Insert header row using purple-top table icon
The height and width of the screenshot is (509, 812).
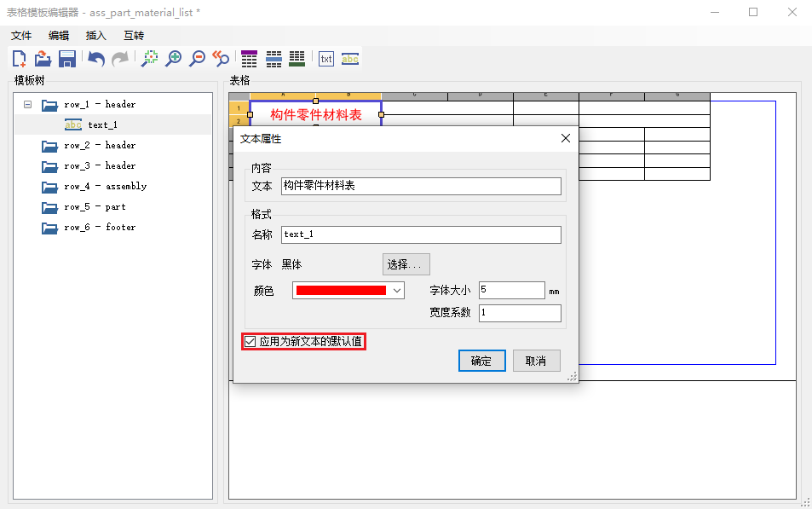(250, 59)
